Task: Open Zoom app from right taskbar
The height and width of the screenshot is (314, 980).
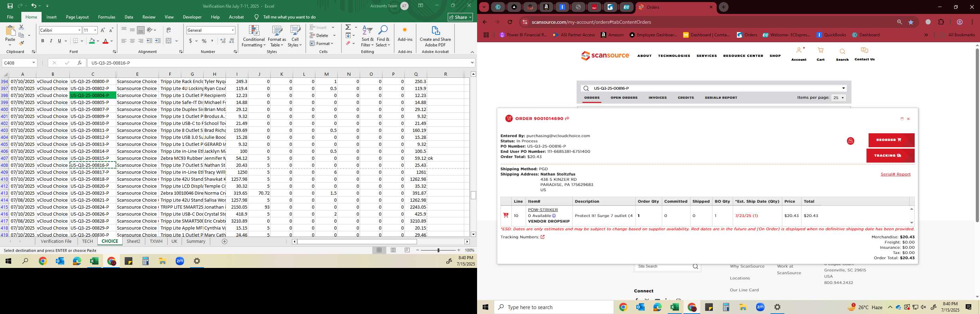Action: coord(760,307)
